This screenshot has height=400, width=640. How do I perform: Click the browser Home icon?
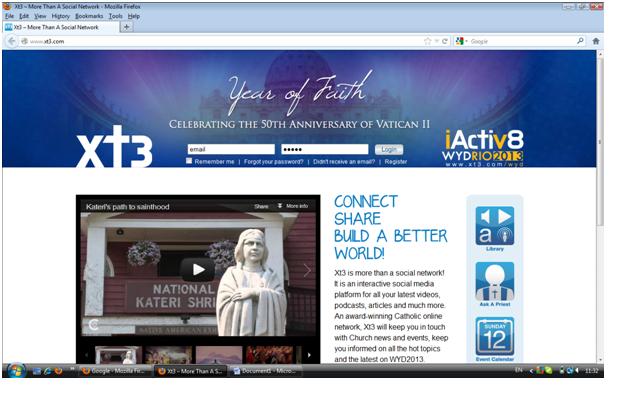click(x=596, y=41)
